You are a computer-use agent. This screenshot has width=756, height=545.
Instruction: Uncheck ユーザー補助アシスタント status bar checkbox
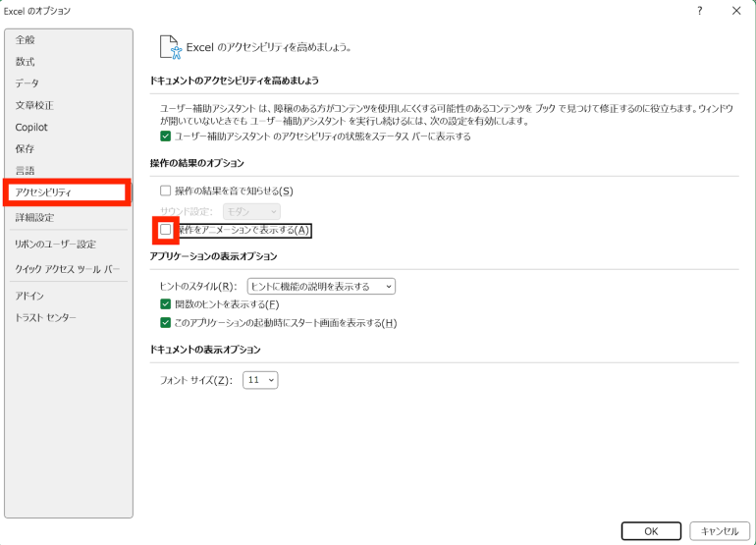165,136
